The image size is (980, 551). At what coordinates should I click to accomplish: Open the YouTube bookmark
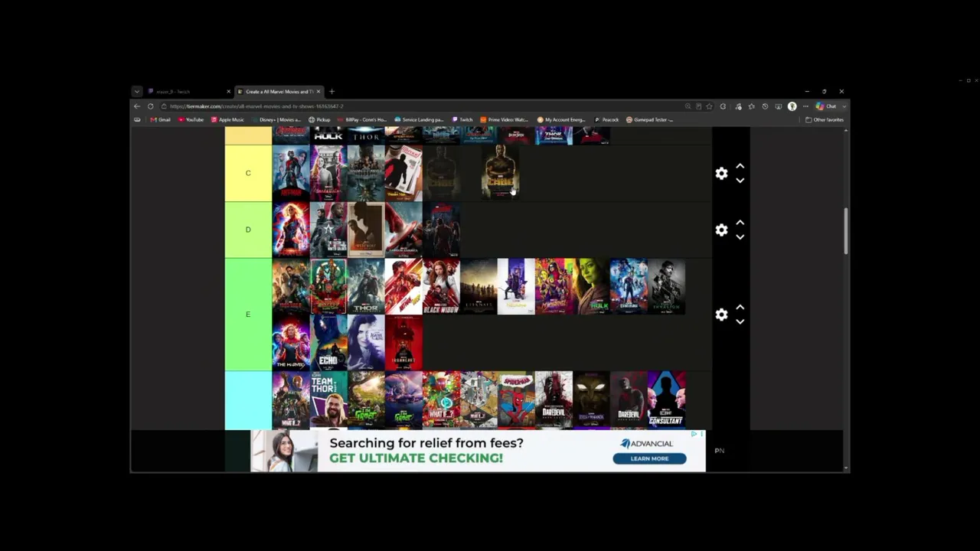(x=191, y=120)
